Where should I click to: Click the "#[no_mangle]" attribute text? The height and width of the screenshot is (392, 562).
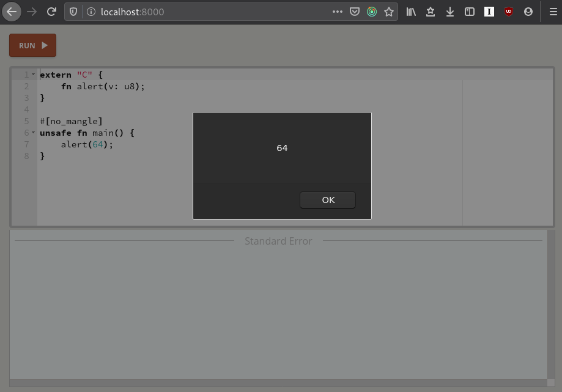72,121
